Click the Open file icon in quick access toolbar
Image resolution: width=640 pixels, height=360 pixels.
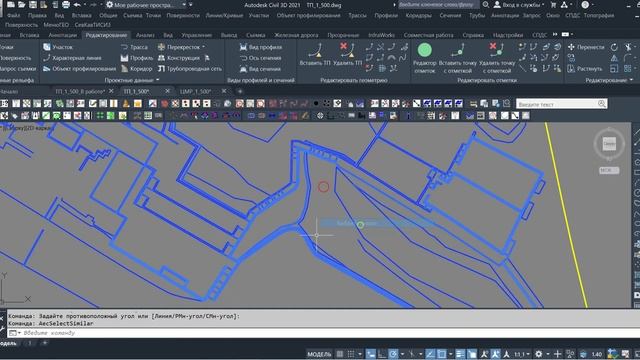[x=21, y=5]
